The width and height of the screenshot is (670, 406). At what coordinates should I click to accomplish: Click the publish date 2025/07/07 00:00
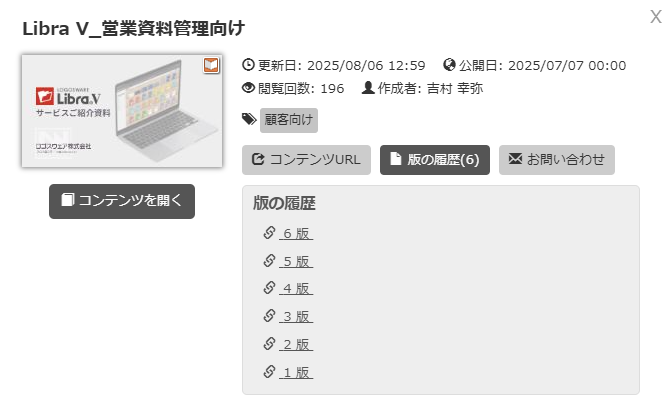(567, 66)
